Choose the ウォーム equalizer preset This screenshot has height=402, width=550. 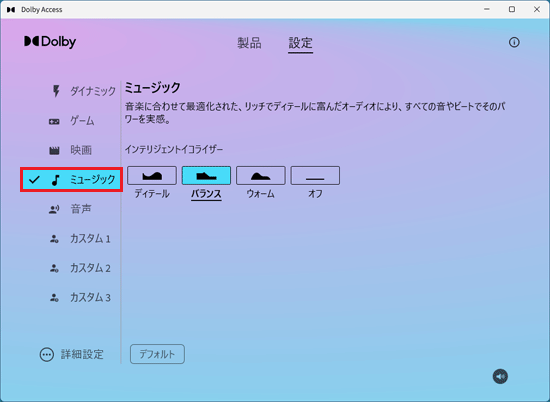261,175
